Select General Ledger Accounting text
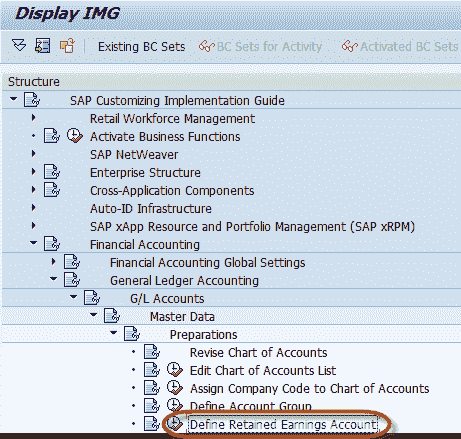 tap(184, 280)
